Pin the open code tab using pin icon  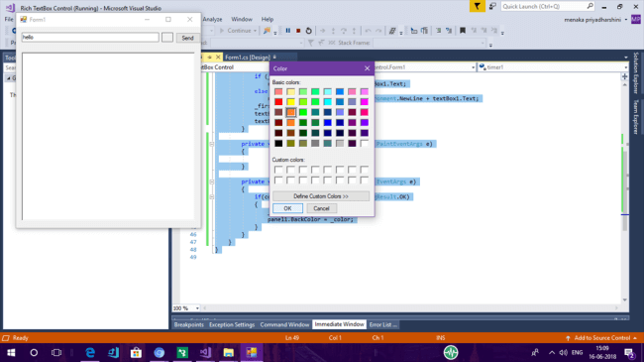pos(209,58)
